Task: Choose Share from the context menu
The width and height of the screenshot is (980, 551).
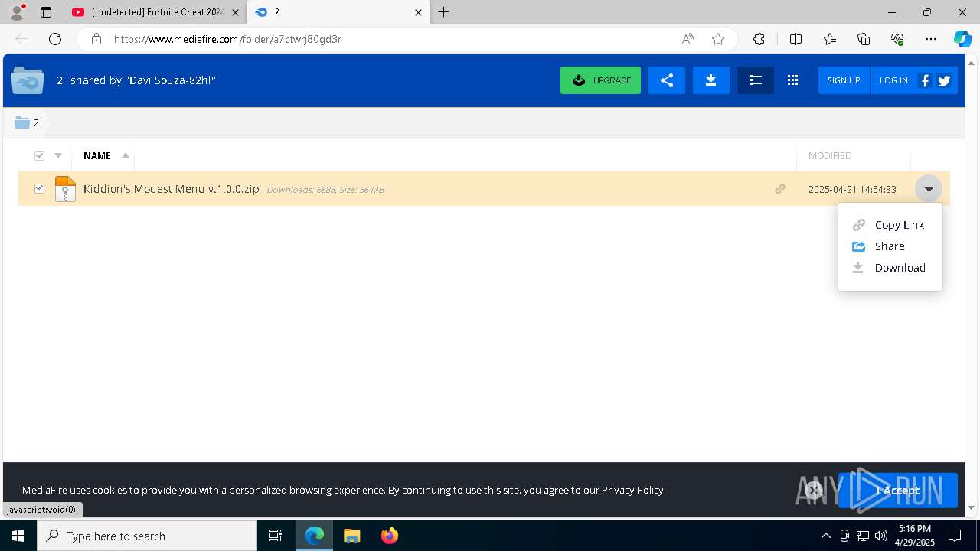Action: (x=890, y=246)
